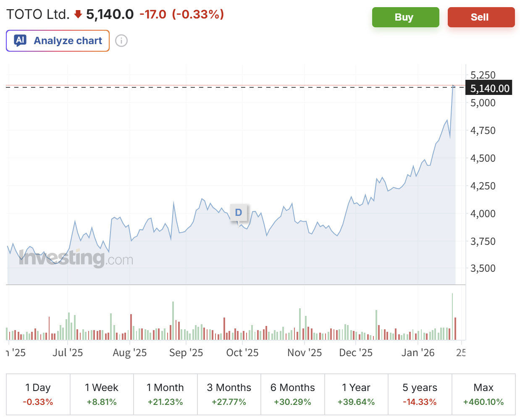Show the 1 Year chart range
This screenshot has height=420, width=520.
(x=356, y=394)
